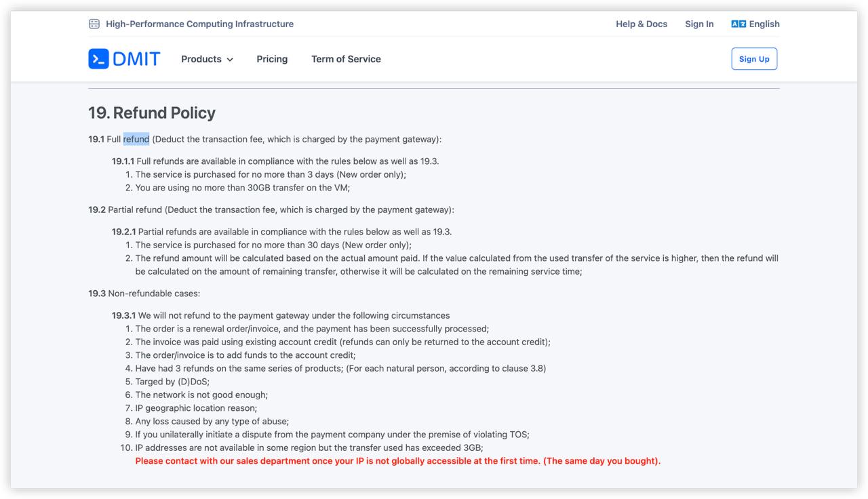The width and height of the screenshot is (868, 499).
Task: Click the server icon beside High-Performance Computing
Action: point(94,24)
